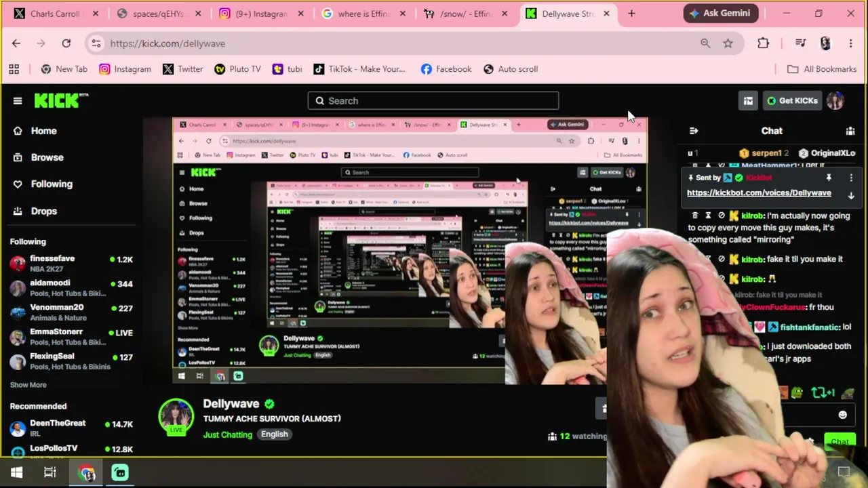The width and height of the screenshot is (868, 488).
Task: Open the chat user list icon
Action: coord(850,131)
